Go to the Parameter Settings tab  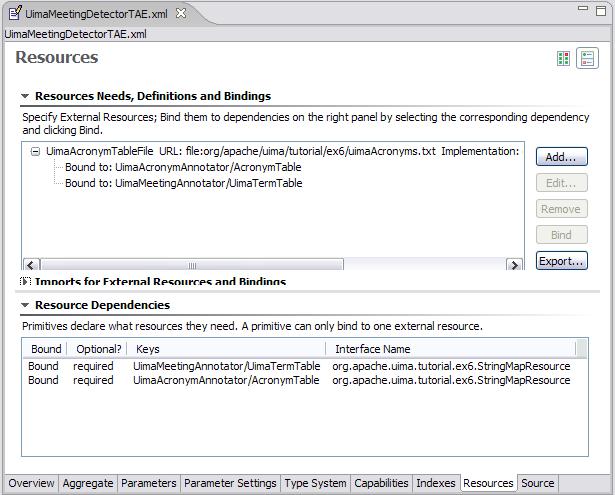(230, 484)
